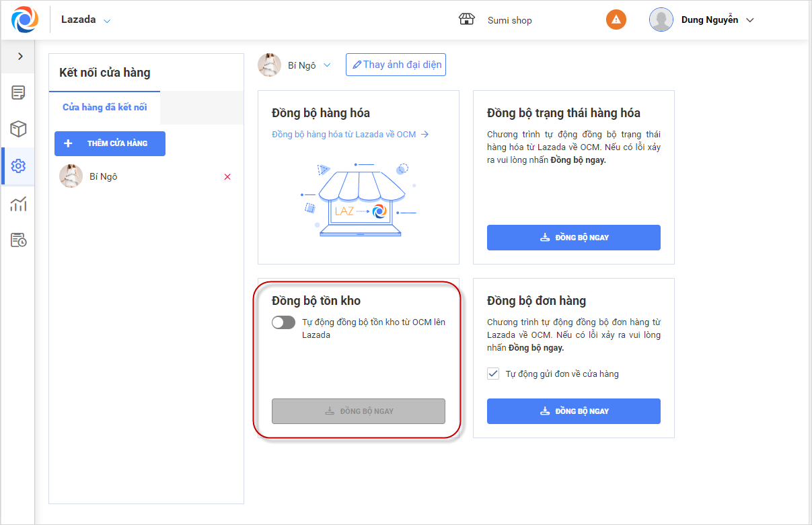Click the app logo in the top-left corner
The image size is (812, 525).
pyautogui.click(x=25, y=20)
